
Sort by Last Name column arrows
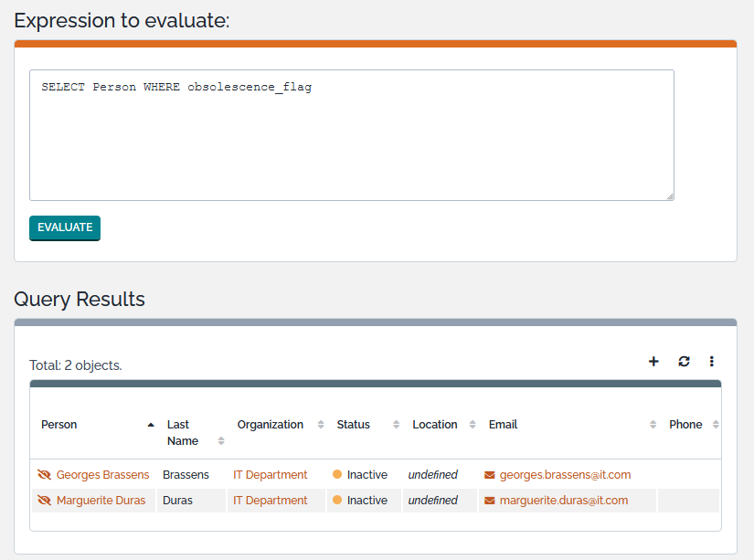(221, 441)
